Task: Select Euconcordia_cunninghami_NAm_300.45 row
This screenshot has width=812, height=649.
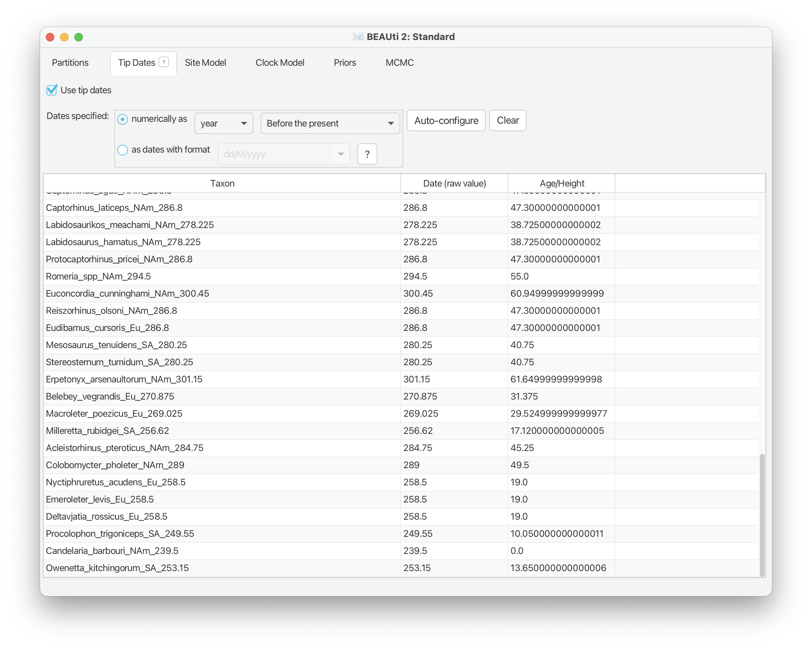Action: tap(401, 293)
